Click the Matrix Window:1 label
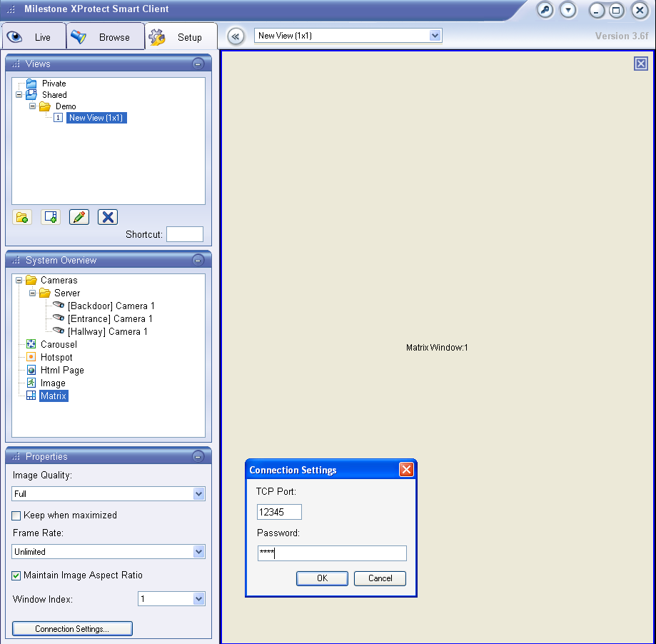The image size is (656, 644). 437,347
